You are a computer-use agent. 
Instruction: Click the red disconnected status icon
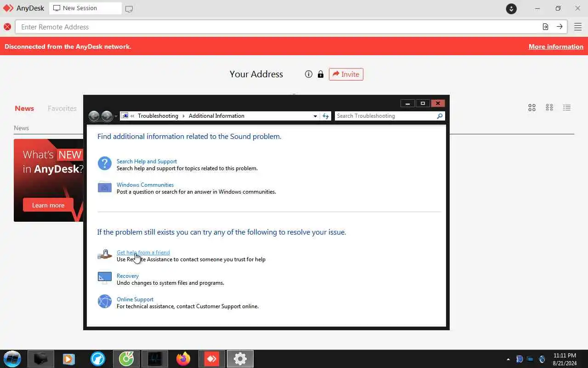pos(7,27)
